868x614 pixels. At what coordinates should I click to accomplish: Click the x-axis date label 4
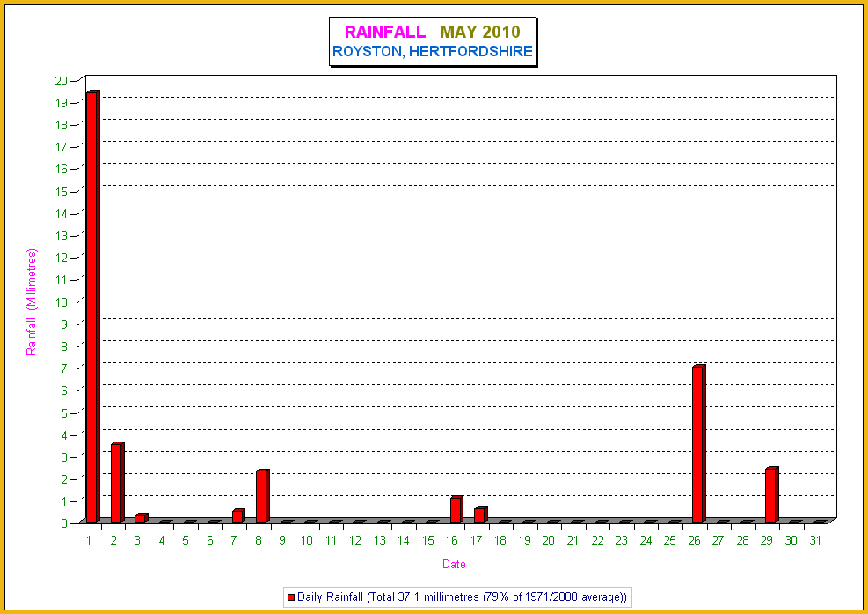(x=162, y=540)
